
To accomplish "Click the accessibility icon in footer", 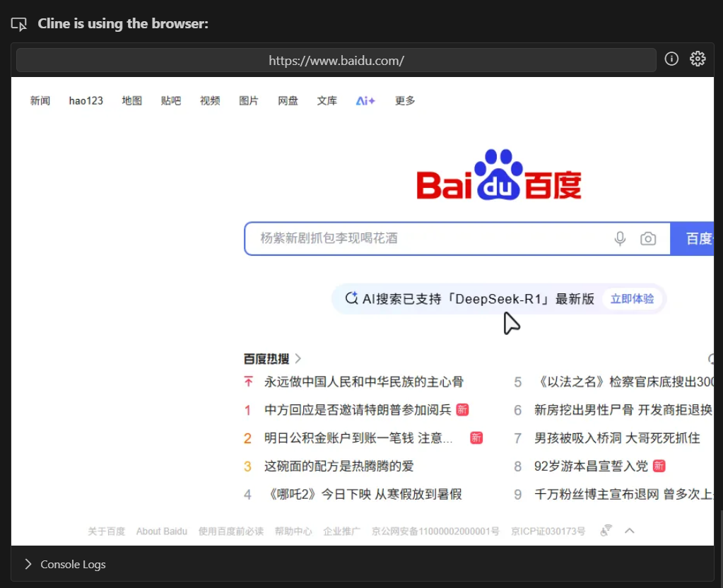I will point(606,531).
